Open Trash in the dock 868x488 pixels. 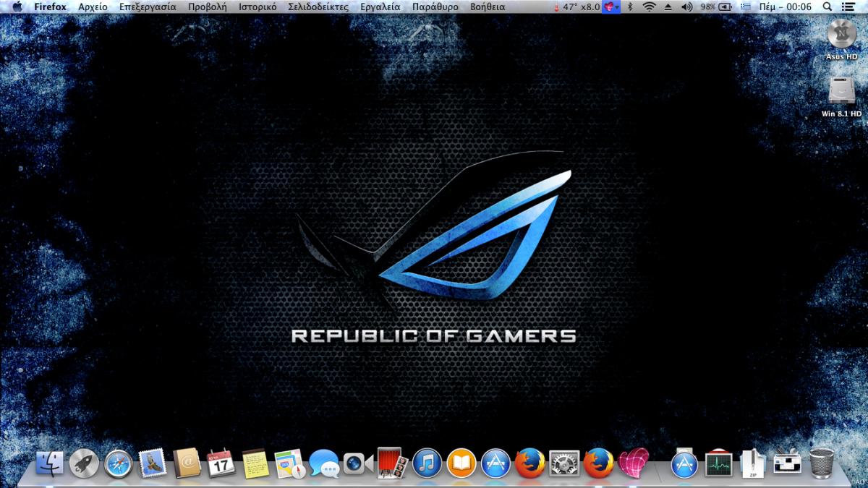(821, 463)
